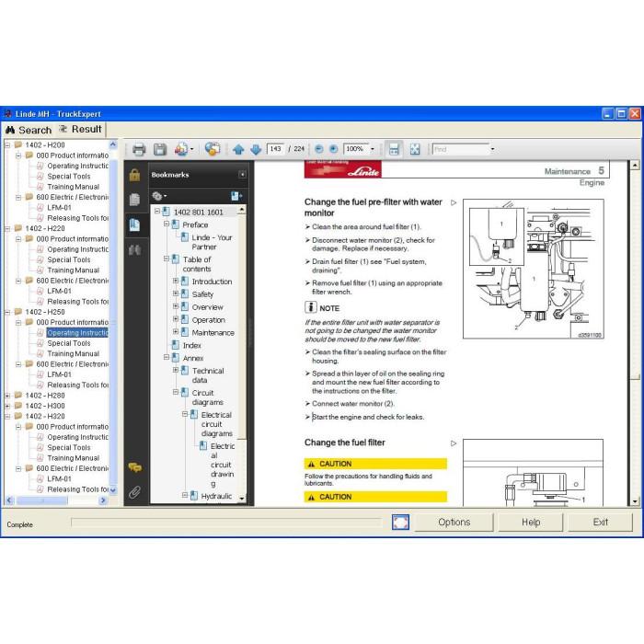The height and width of the screenshot is (644, 644).
Task: Open the zoom percentage dropdown
Action: 373,149
